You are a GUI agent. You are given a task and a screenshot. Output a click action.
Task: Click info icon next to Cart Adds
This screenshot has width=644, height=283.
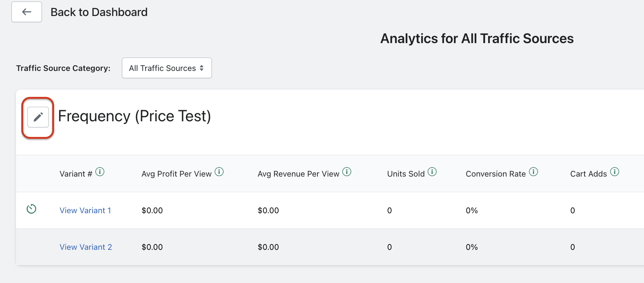(615, 172)
